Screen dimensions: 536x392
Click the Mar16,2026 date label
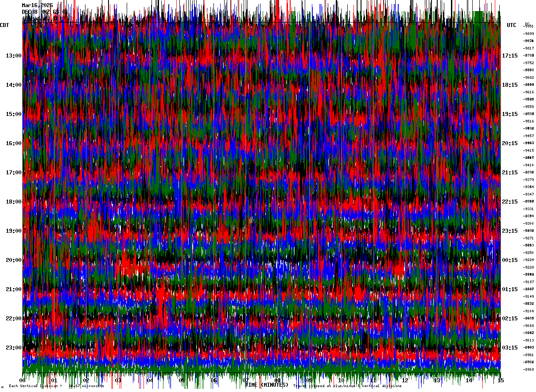coord(37,5)
